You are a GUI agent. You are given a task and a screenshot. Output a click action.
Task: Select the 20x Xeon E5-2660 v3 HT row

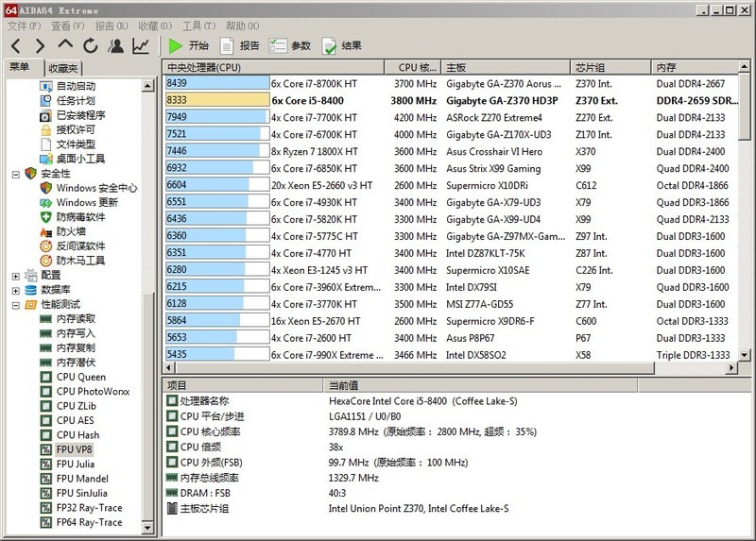point(452,185)
